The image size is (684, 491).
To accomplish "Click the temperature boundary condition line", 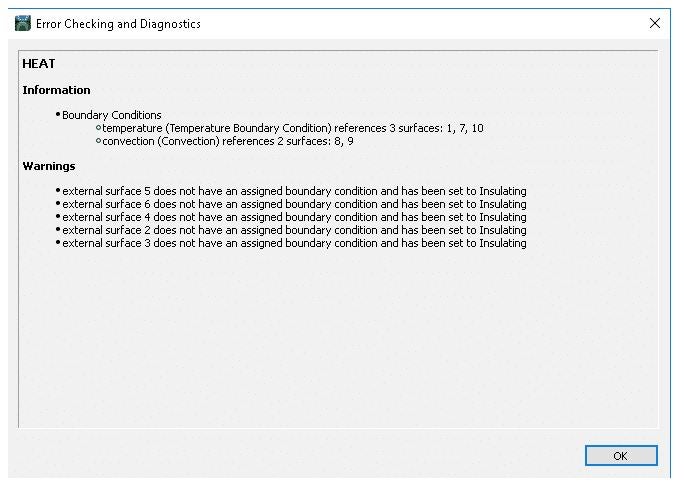I will point(293,128).
